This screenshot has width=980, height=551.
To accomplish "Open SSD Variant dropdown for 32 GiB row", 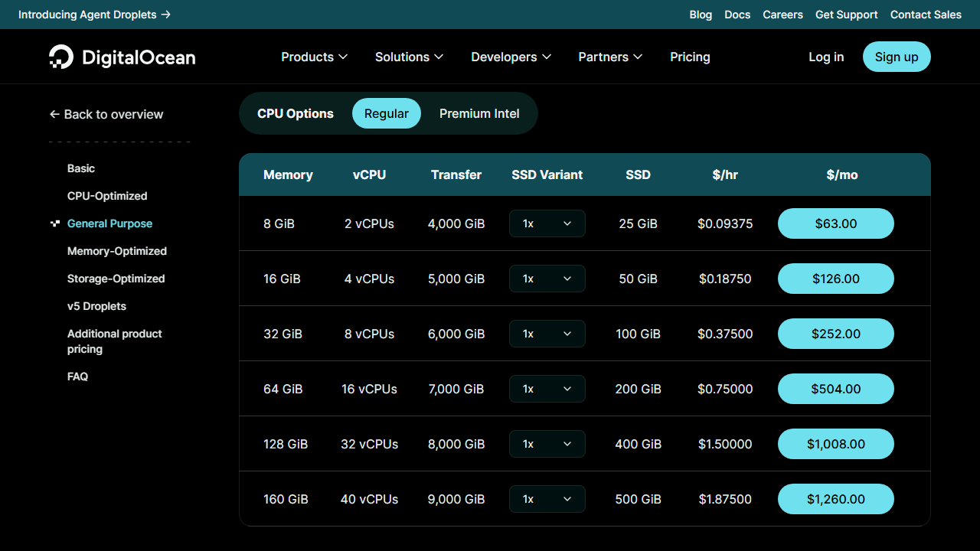I will click(547, 334).
